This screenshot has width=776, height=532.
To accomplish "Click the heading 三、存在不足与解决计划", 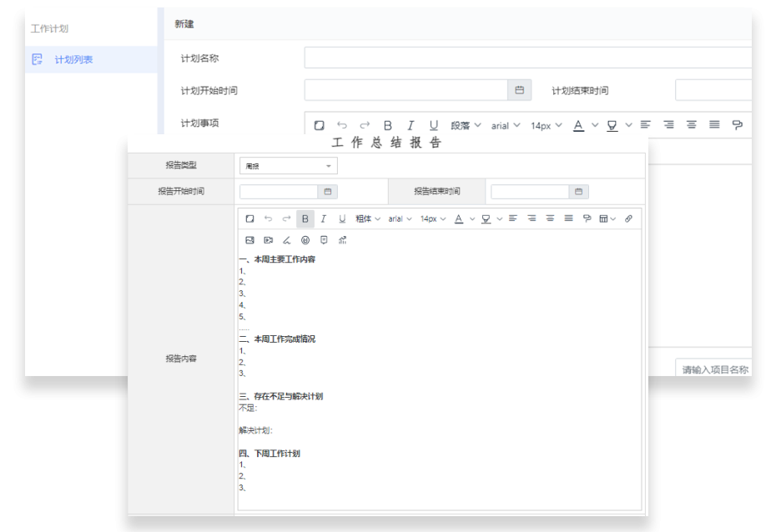I will (x=281, y=396).
